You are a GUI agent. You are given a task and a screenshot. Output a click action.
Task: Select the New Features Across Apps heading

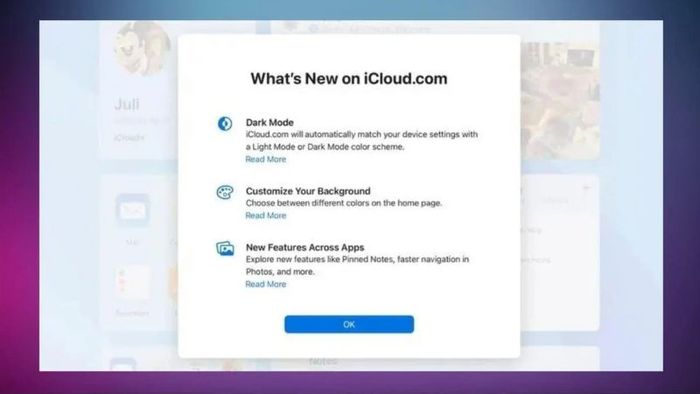point(305,247)
